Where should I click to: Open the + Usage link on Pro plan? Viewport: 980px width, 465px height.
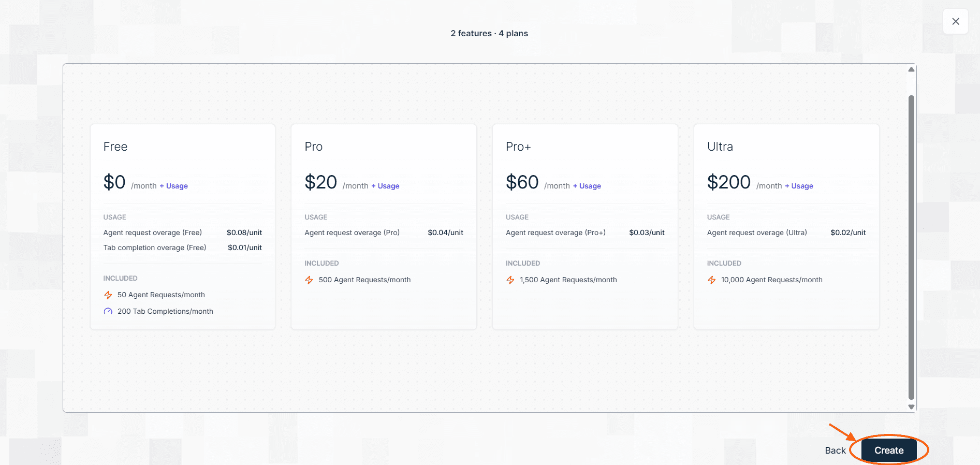[385, 186]
